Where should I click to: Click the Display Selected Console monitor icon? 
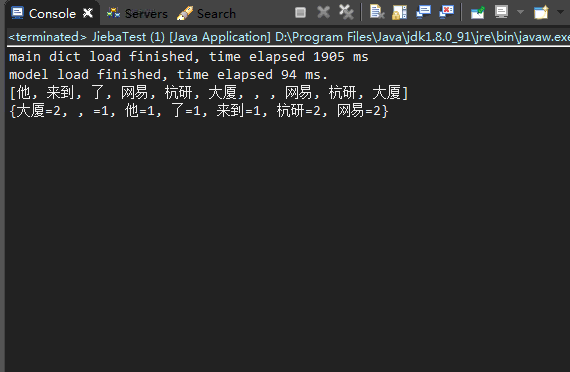(501, 12)
